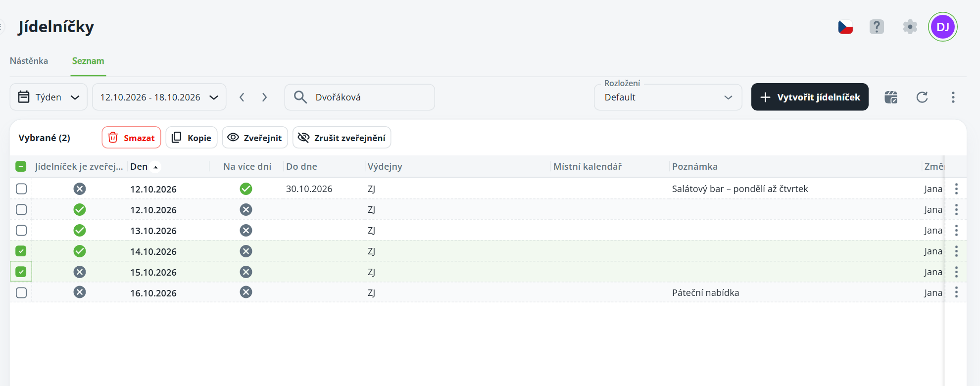Go to the previous week arrow
980x386 pixels.
coord(242,97)
